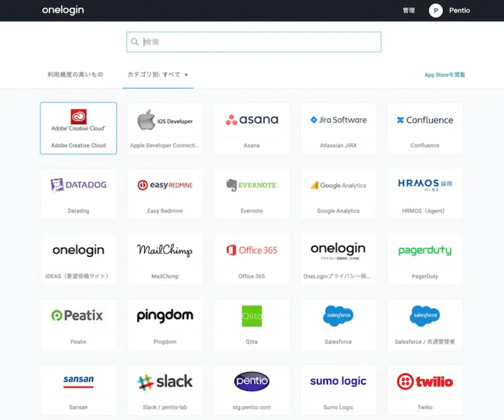This screenshot has width=504, height=420.
Task: Launch the PagerDuty app tile
Action: point(425,259)
